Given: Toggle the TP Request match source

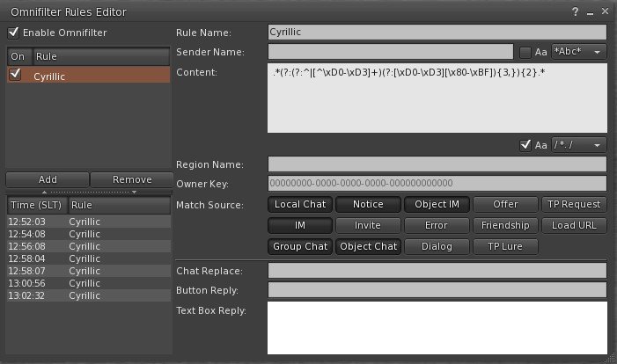Looking at the screenshot, I should point(574,204).
